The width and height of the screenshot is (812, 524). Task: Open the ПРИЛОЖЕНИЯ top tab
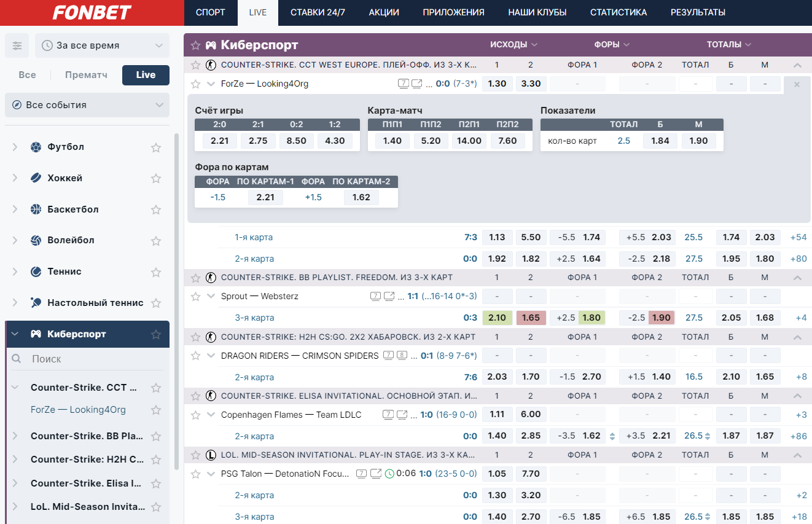click(453, 12)
